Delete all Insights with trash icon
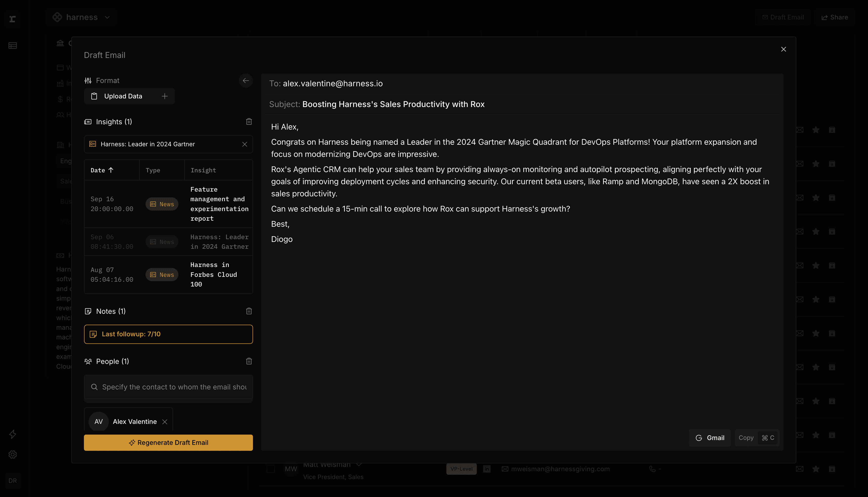This screenshot has width=868, height=497. tap(249, 121)
